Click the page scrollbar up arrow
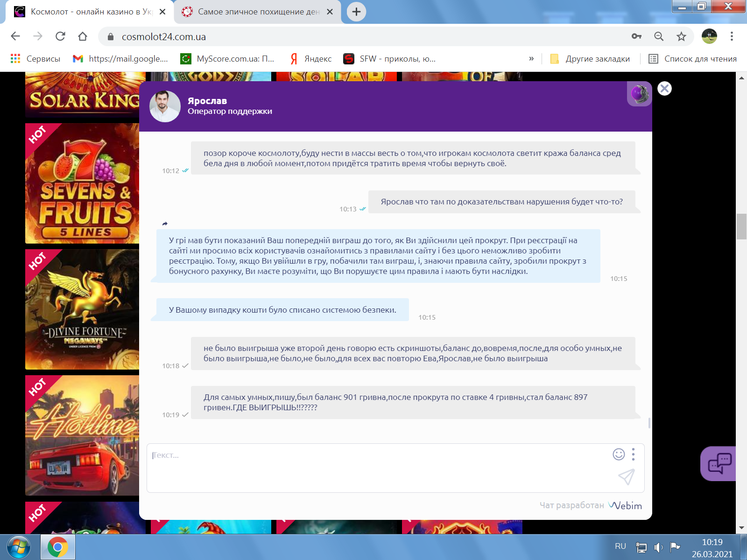Screen dimensions: 747x560 (741, 77)
